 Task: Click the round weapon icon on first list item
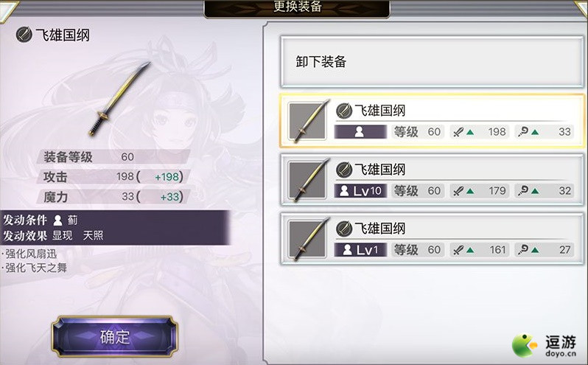(x=343, y=111)
